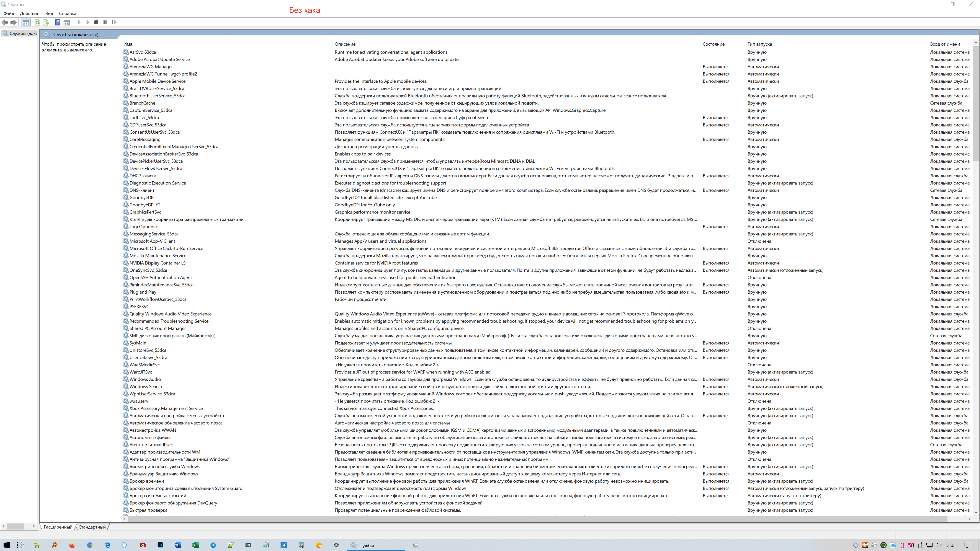Open the Действие menu

(x=29, y=13)
